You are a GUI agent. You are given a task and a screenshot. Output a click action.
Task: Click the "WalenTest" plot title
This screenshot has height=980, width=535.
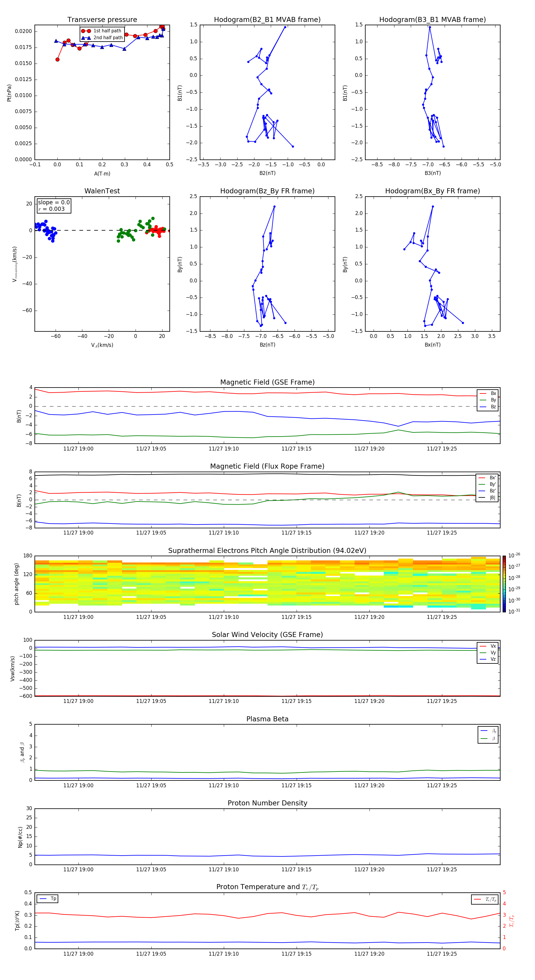click(102, 191)
